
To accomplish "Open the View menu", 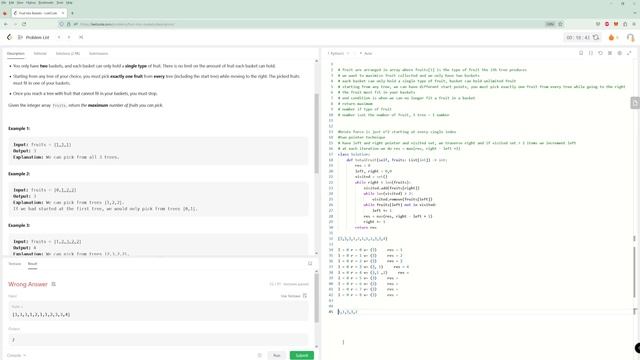I will (20, 2).
